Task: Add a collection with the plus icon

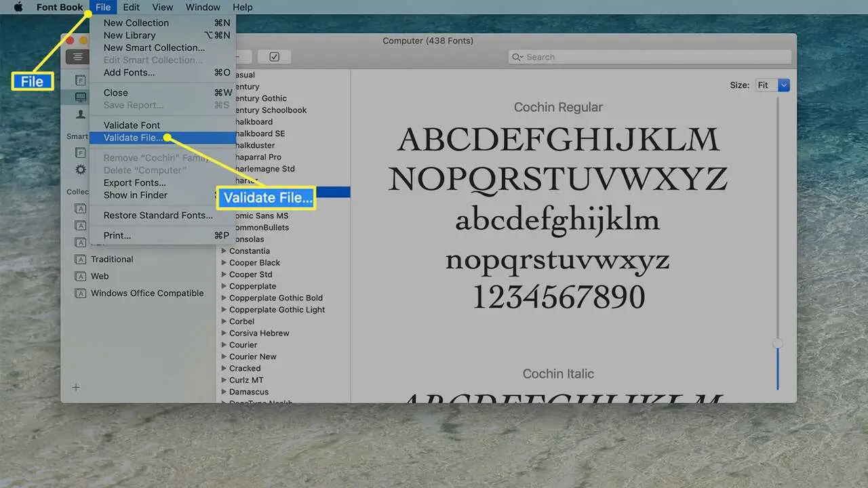Action: pos(76,387)
